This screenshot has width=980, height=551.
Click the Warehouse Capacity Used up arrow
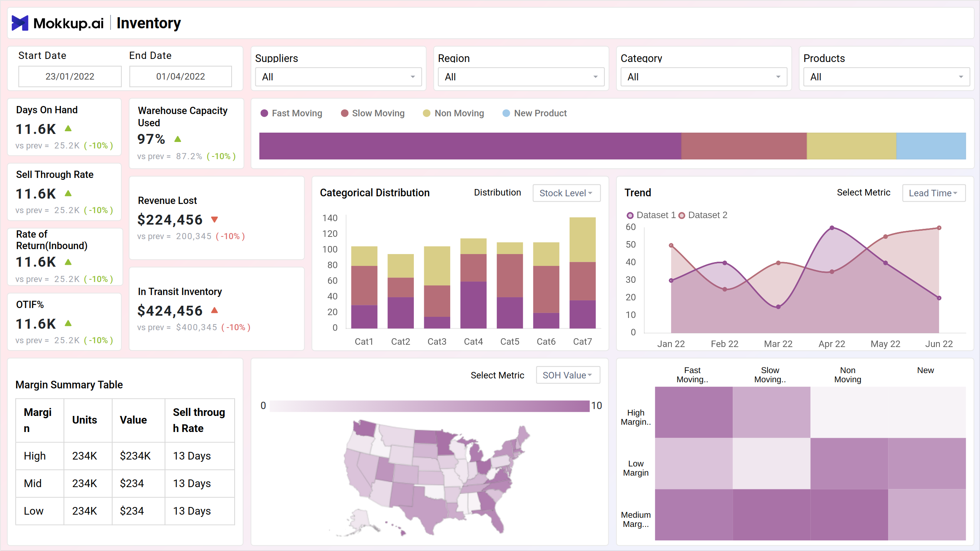tap(178, 139)
